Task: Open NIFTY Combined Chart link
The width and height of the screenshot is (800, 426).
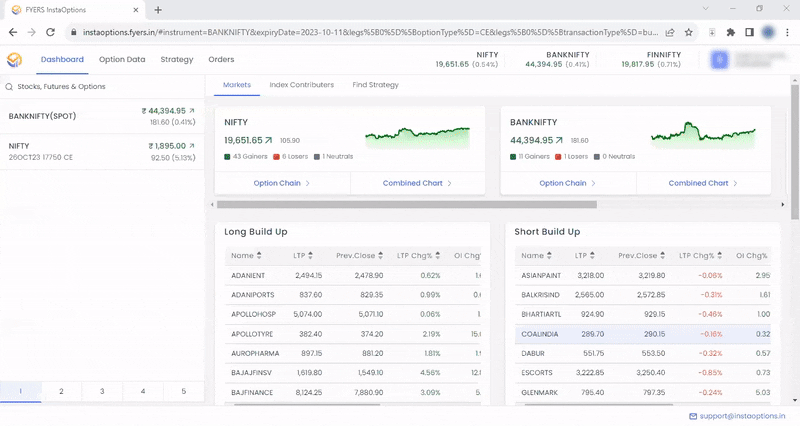Action: point(417,183)
